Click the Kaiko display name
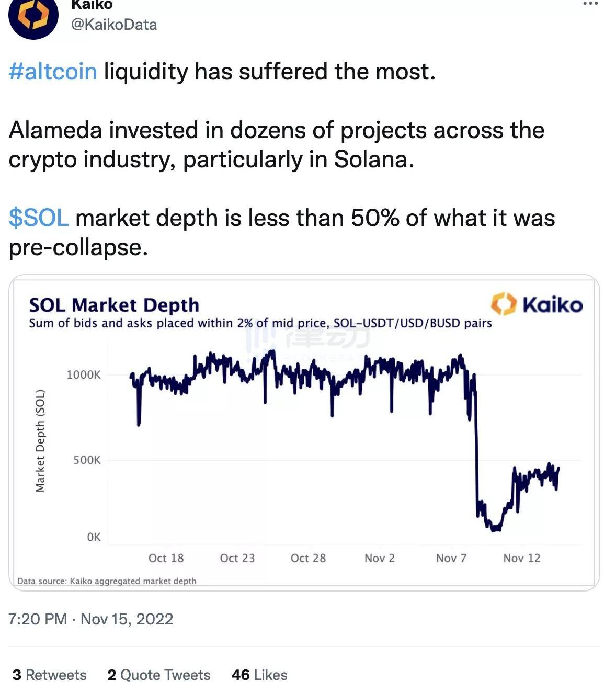The image size is (616, 682). [x=92, y=5]
